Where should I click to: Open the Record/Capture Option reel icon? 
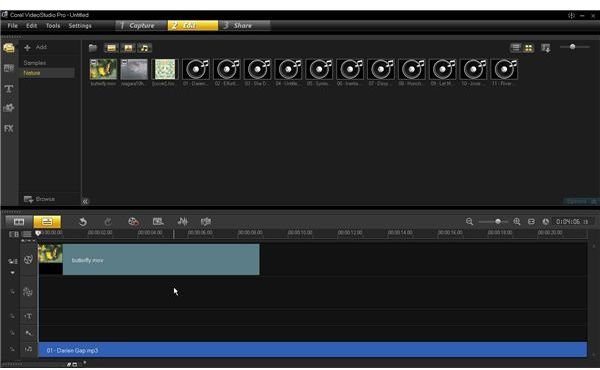click(133, 222)
